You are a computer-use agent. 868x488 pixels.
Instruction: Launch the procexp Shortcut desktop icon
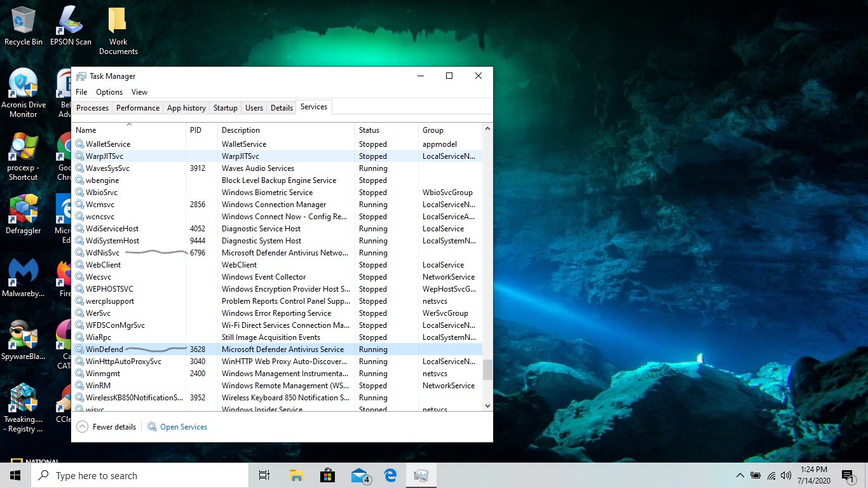click(x=24, y=156)
